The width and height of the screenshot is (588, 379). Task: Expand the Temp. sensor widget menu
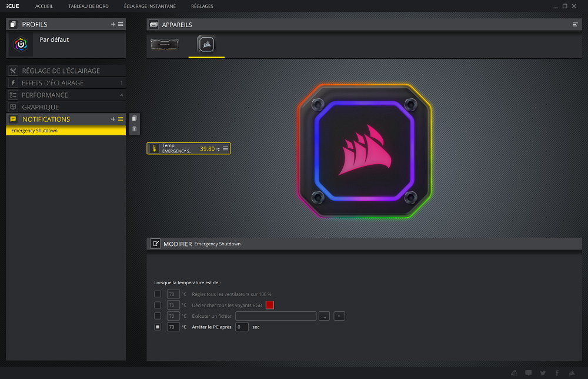click(225, 148)
